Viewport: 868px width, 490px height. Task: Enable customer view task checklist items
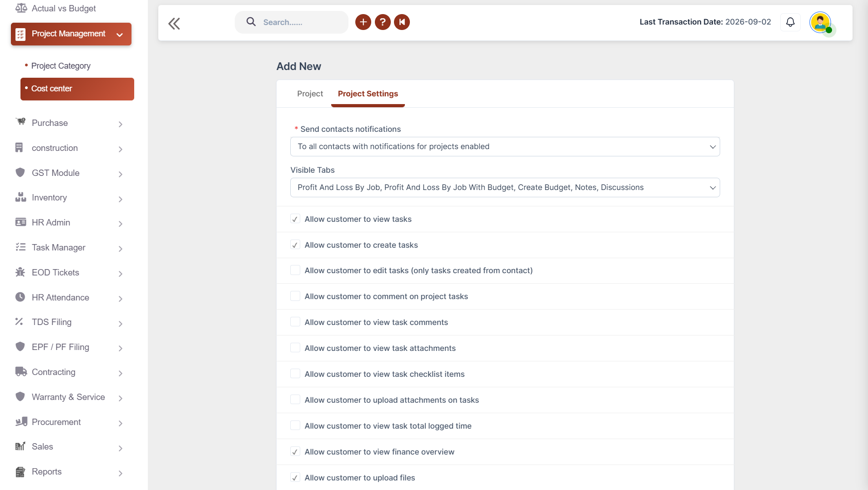click(x=295, y=374)
